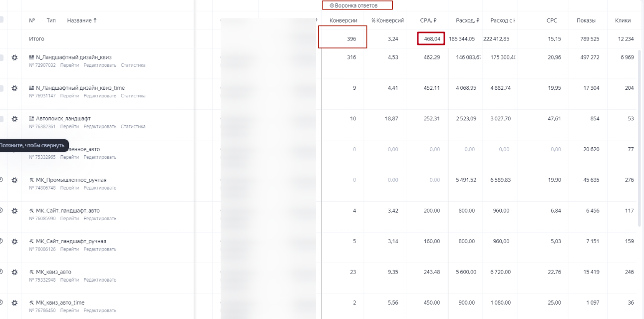The image size is (644, 319).
Task: Click Редактировать under МК_квиз_авто
Action: pos(100,280)
